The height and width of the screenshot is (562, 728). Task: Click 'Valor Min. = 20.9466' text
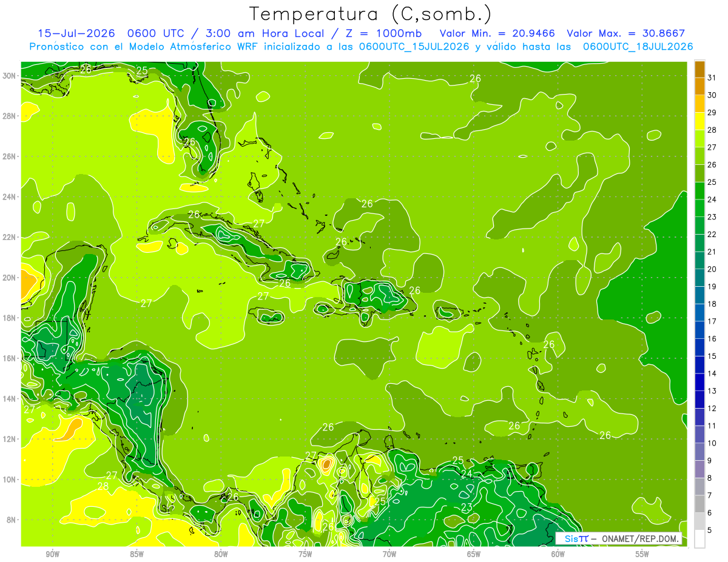click(497, 33)
